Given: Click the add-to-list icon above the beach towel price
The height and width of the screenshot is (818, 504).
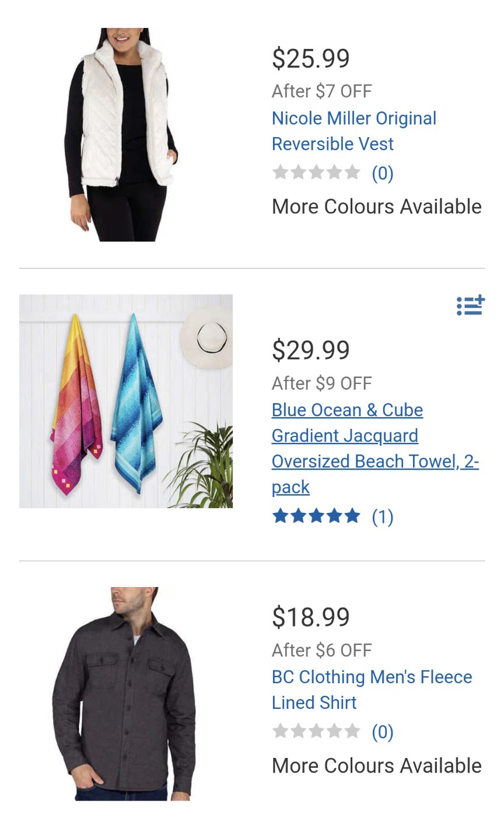Looking at the screenshot, I should click(x=471, y=305).
